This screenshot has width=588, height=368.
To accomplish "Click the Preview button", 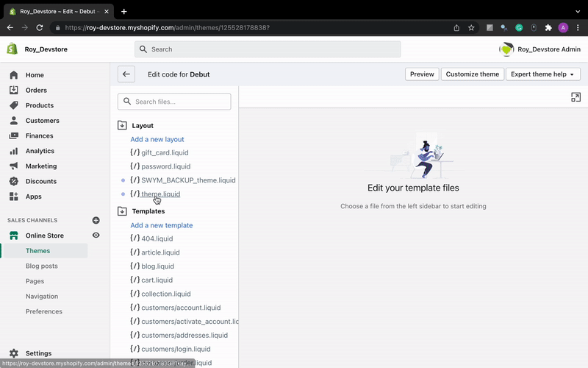I will [x=422, y=74].
